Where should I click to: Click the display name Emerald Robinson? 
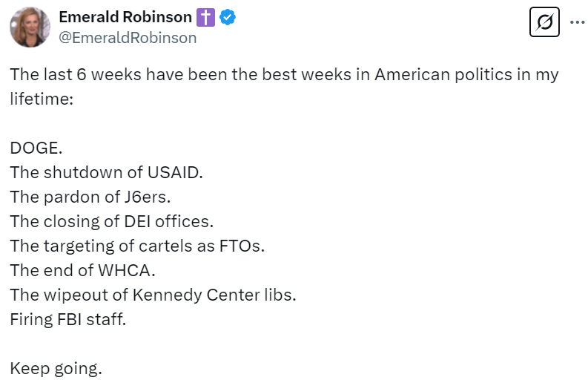coord(125,17)
